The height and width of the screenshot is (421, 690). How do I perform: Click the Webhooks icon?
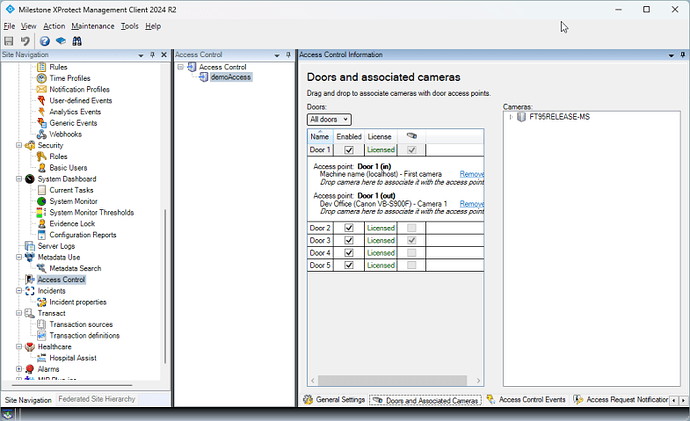point(41,134)
